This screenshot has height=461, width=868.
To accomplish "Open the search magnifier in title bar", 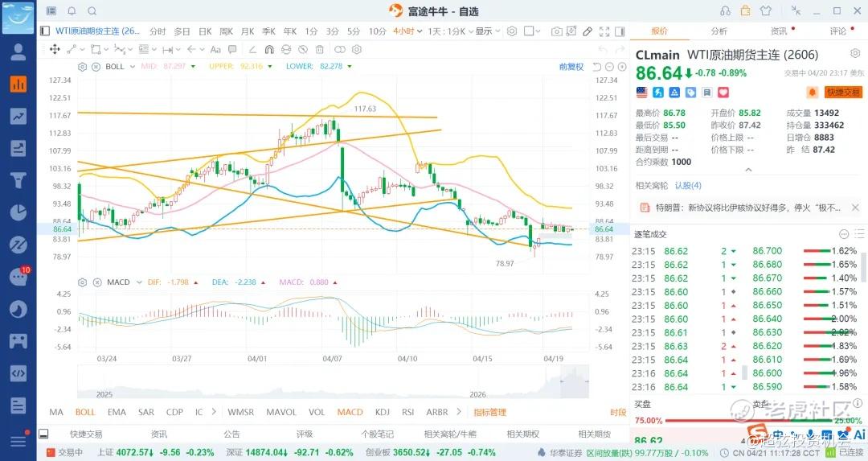I will click(92, 11).
